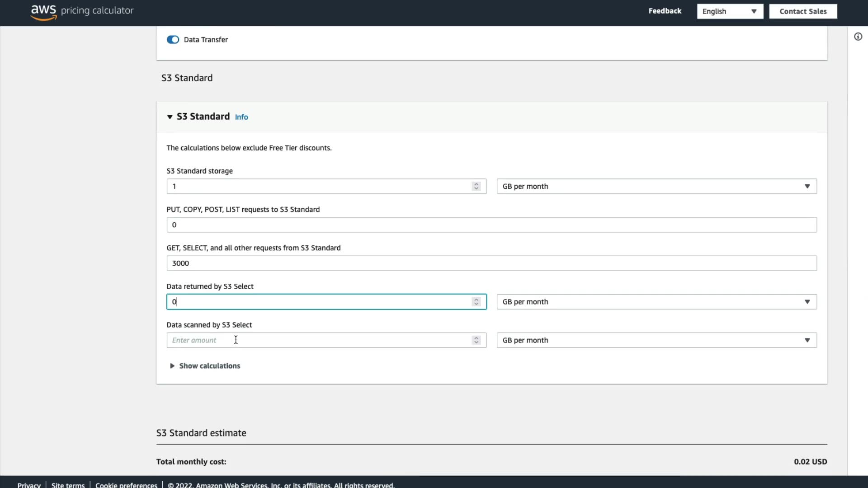Open Data returned by S3 Select unit dropdown
The image size is (868, 488).
coord(656,302)
